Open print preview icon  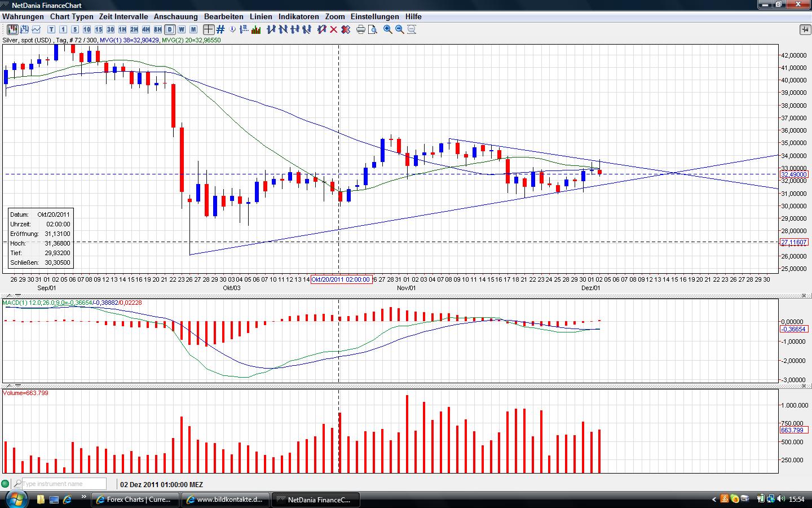point(372,29)
